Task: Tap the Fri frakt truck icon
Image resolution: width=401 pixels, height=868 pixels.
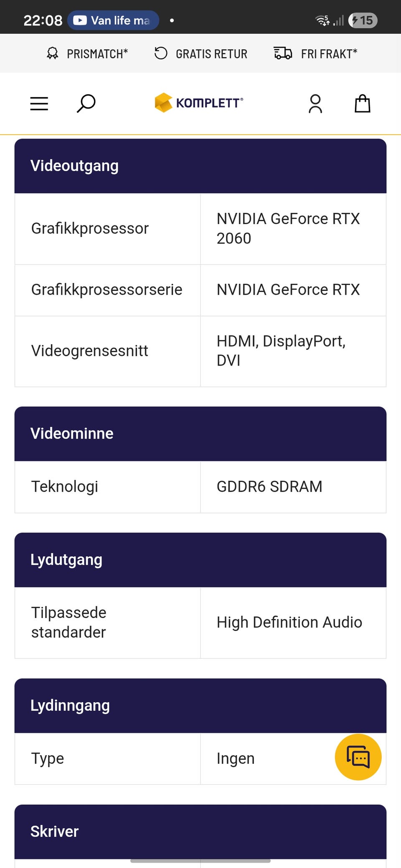Action: click(x=283, y=53)
